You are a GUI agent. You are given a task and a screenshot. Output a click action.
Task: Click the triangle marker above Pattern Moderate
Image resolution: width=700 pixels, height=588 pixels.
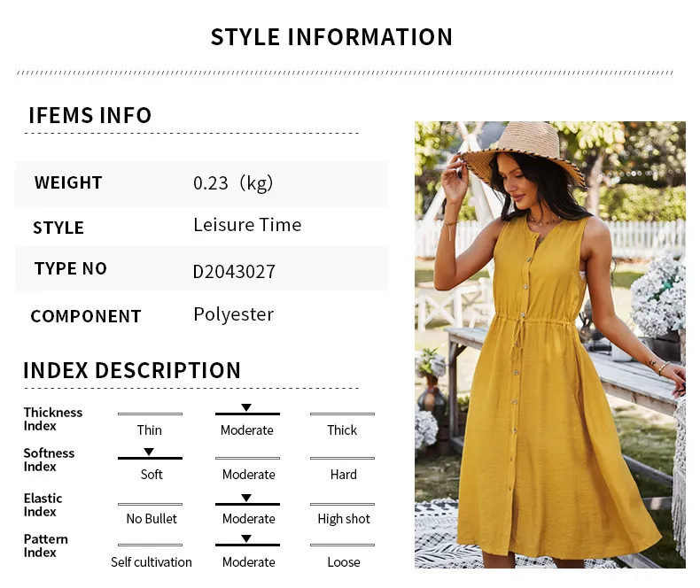coord(246,539)
